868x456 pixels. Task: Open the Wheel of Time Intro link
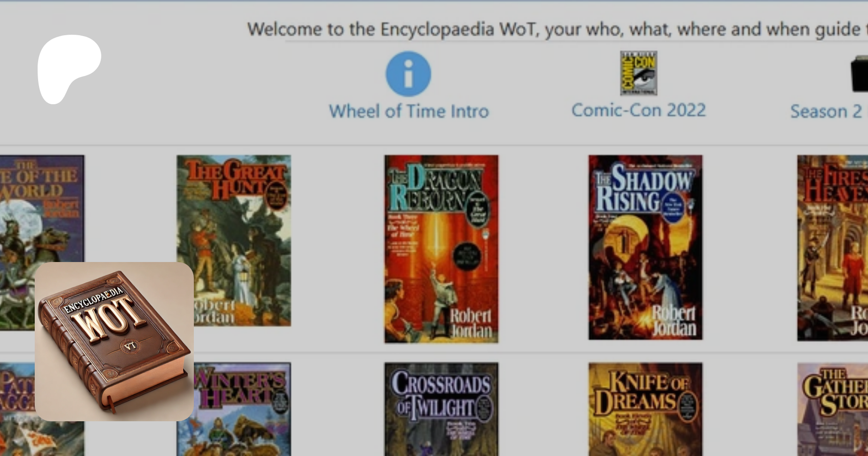(409, 111)
